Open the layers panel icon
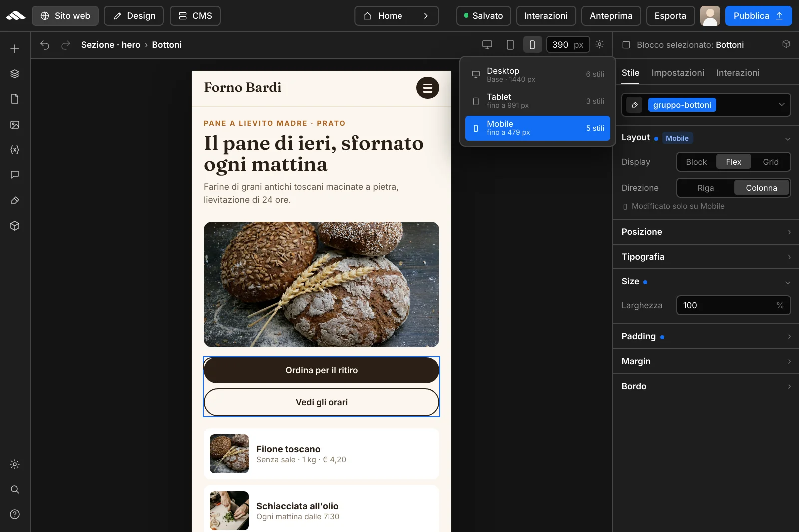This screenshot has height=532, width=799. [x=15, y=74]
